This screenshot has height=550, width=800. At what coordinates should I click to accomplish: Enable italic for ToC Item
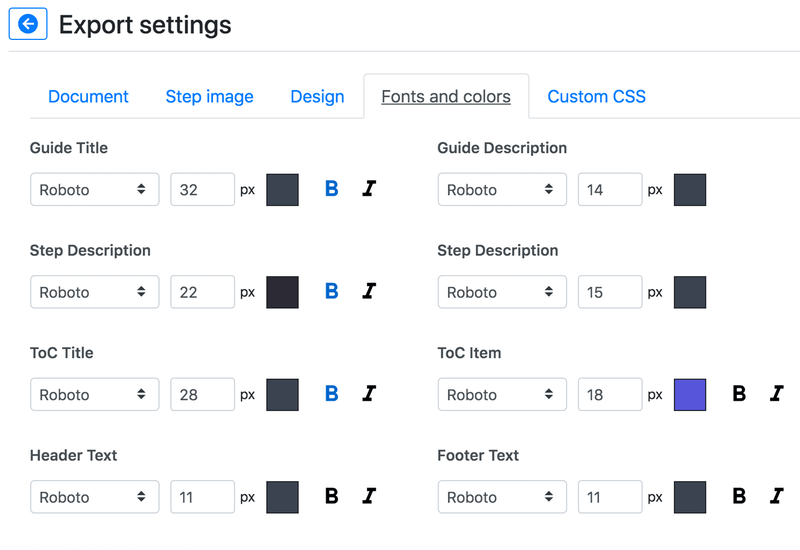click(x=776, y=394)
